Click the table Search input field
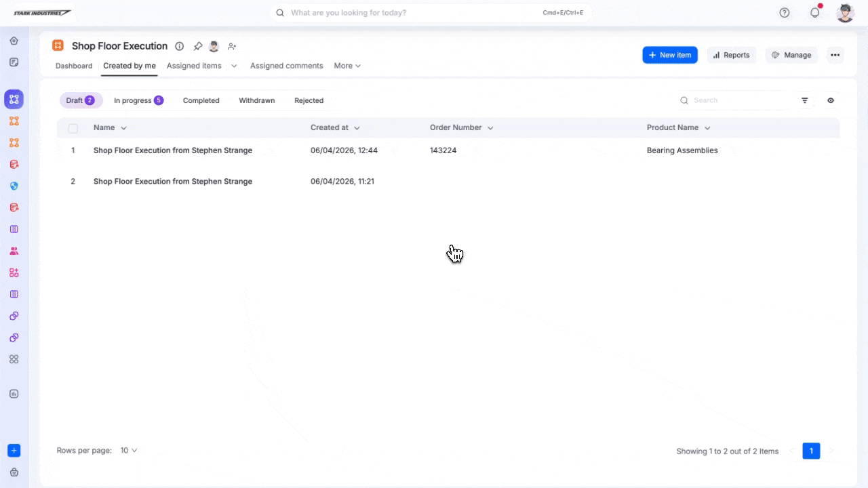868x488 pixels. [x=739, y=100]
